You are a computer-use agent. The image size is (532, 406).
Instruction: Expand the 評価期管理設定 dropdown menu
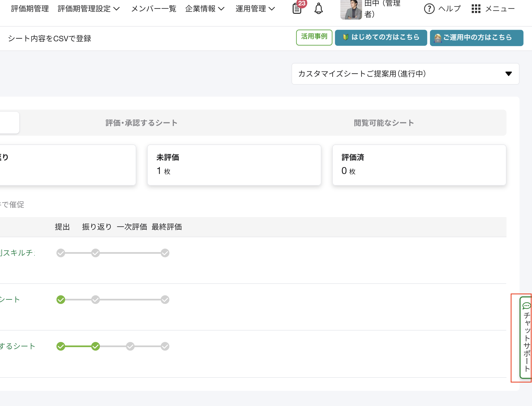[88, 9]
